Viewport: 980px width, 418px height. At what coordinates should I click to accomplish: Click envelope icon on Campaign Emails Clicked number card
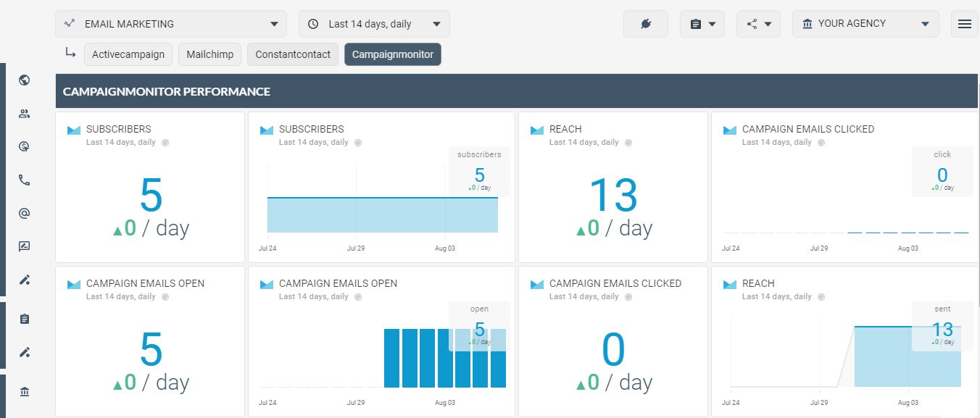537,285
